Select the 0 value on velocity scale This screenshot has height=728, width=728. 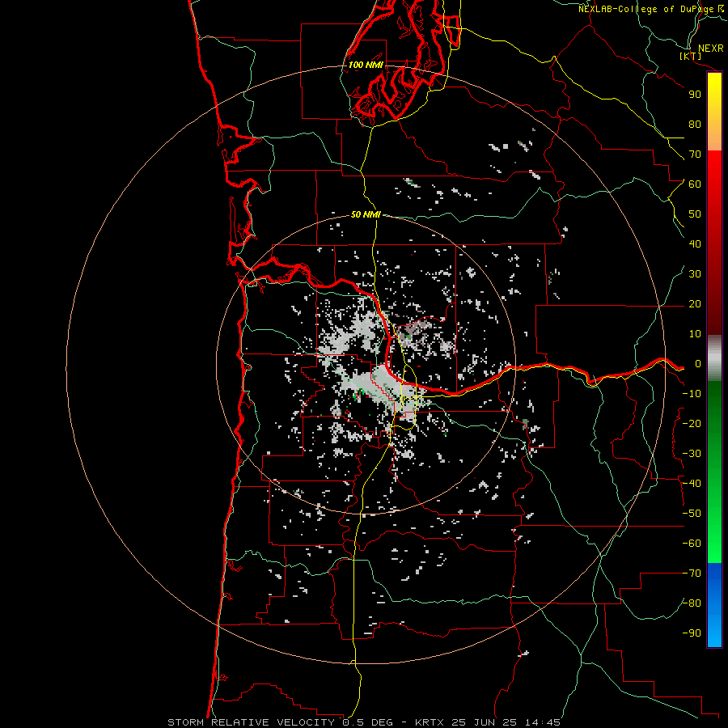pos(698,364)
